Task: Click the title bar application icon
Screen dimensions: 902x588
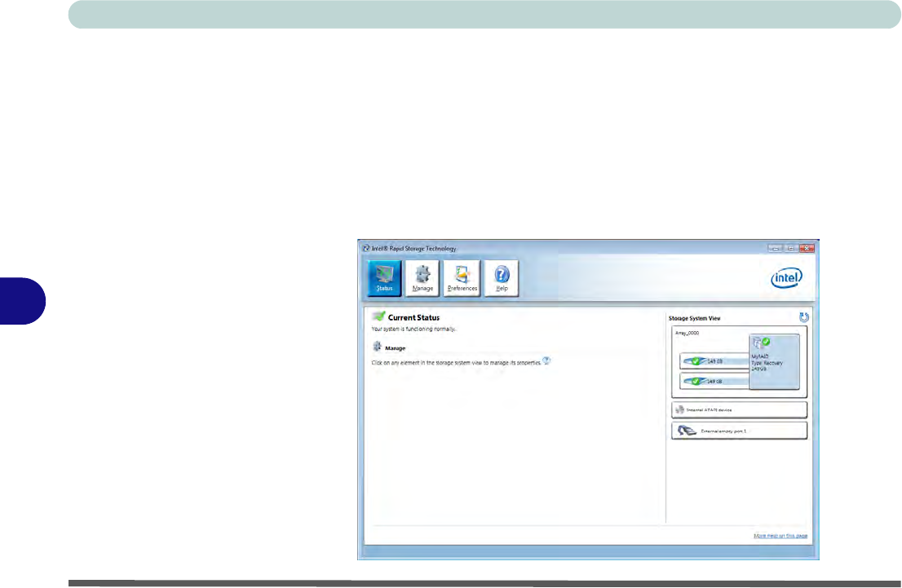Action: click(366, 248)
